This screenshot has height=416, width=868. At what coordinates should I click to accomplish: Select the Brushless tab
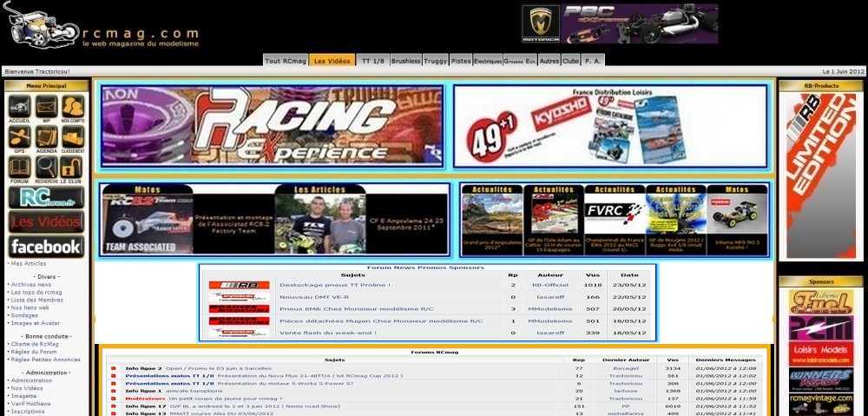click(x=406, y=61)
